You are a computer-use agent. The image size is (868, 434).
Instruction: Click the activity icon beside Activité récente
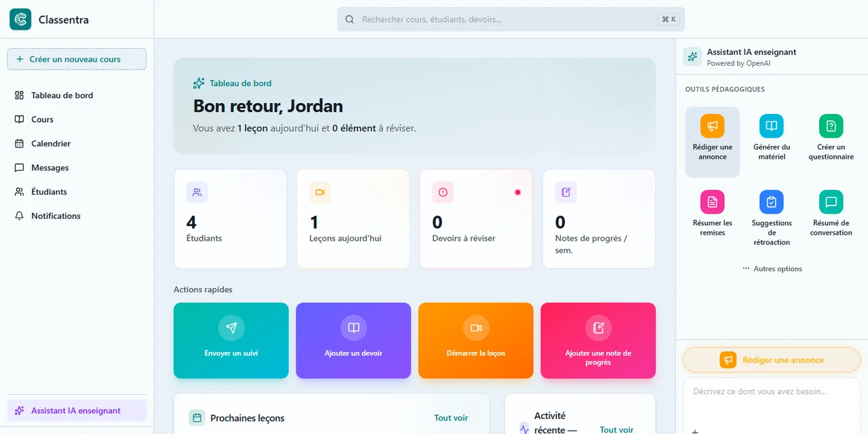click(524, 429)
